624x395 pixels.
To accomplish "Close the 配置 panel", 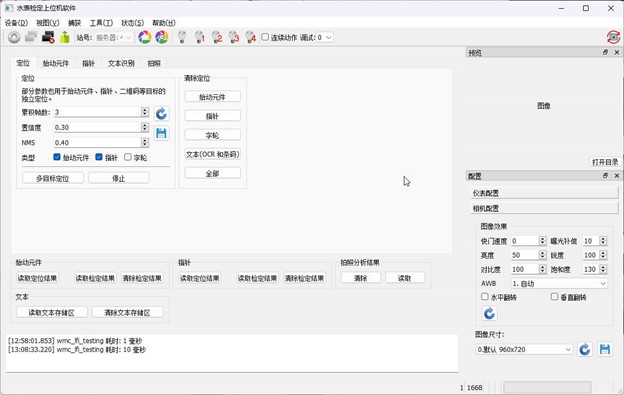I will (x=617, y=175).
